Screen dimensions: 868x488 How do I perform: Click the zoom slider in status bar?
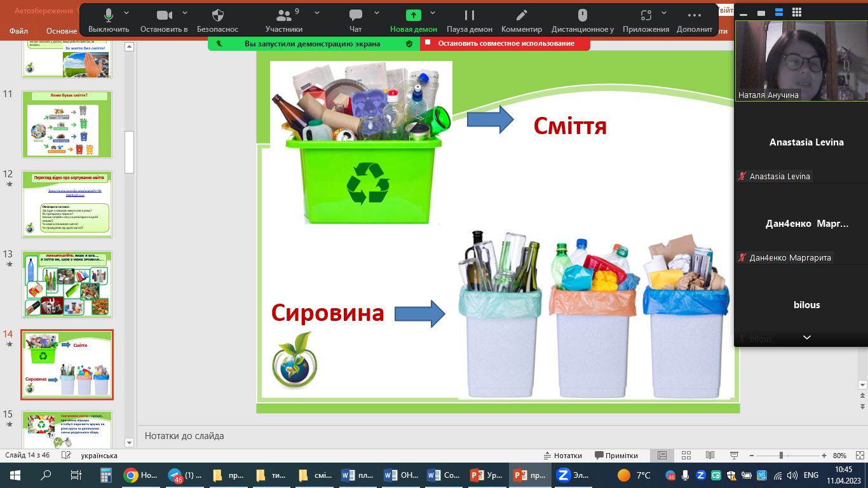click(781, 456)
